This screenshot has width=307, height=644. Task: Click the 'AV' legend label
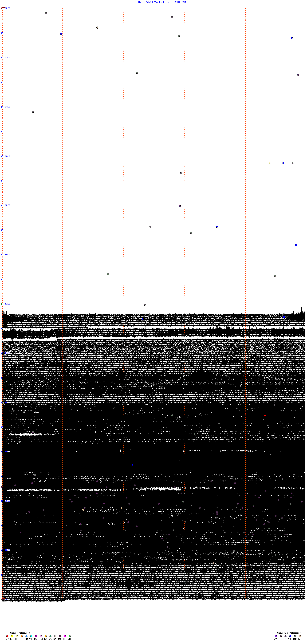point(50,639)
